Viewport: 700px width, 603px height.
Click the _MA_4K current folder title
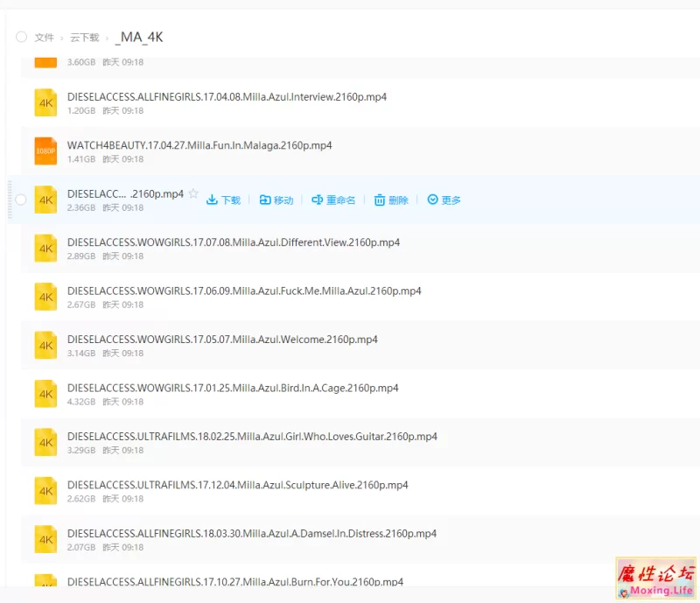(x=139, y=37)
